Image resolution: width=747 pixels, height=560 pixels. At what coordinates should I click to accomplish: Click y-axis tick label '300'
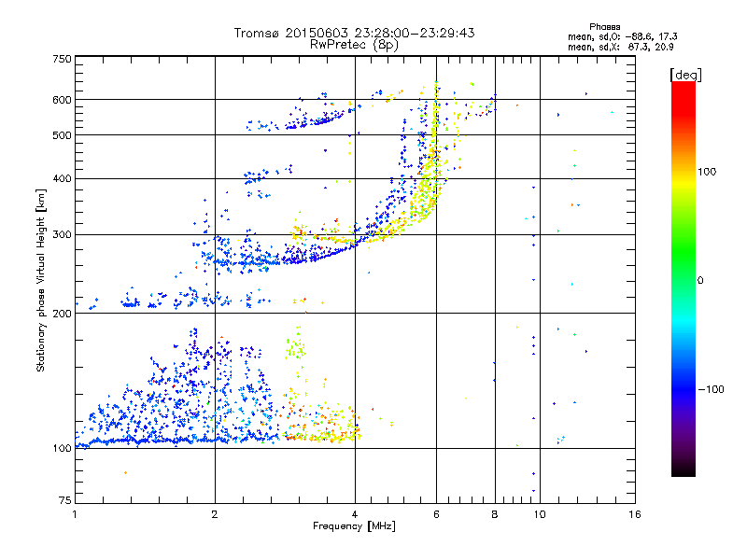(x=62, y=235)
